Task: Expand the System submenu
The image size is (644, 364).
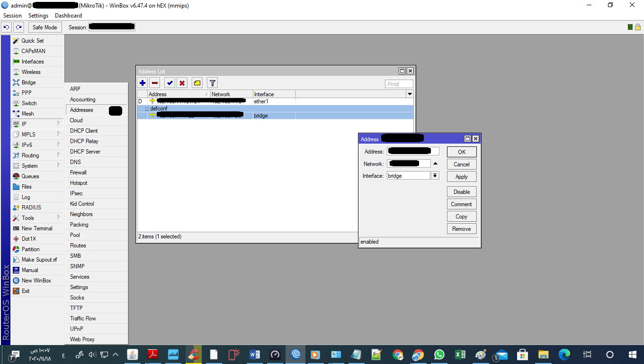Action: coord(37,166)
